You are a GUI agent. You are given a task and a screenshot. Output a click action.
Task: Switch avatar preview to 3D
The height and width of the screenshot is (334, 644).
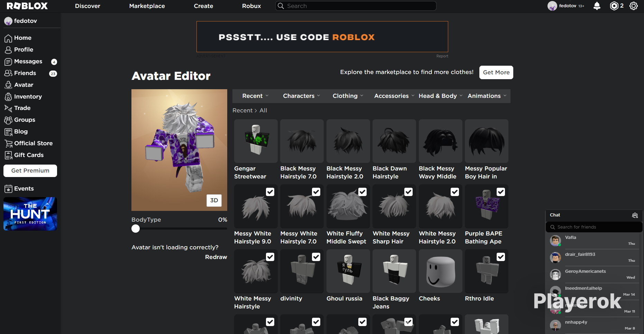[x=214, y=201]
